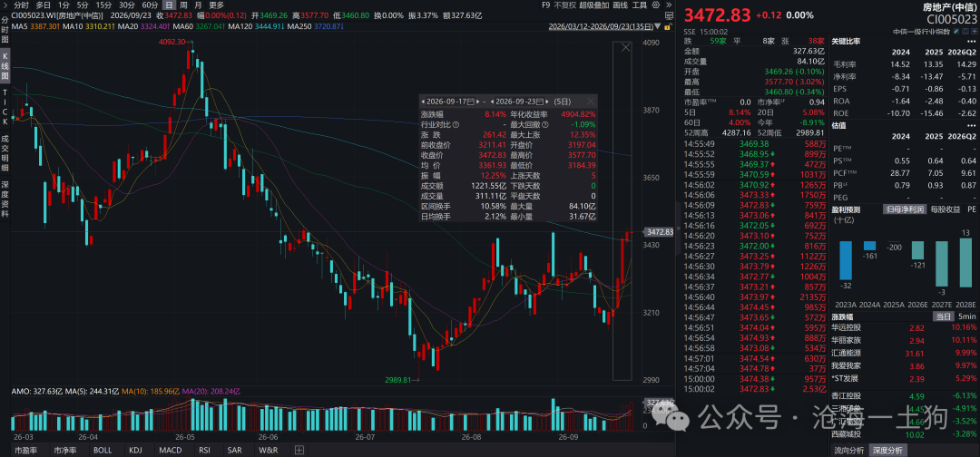Add index to watchlist with plus icon

(x=973, y=31)
